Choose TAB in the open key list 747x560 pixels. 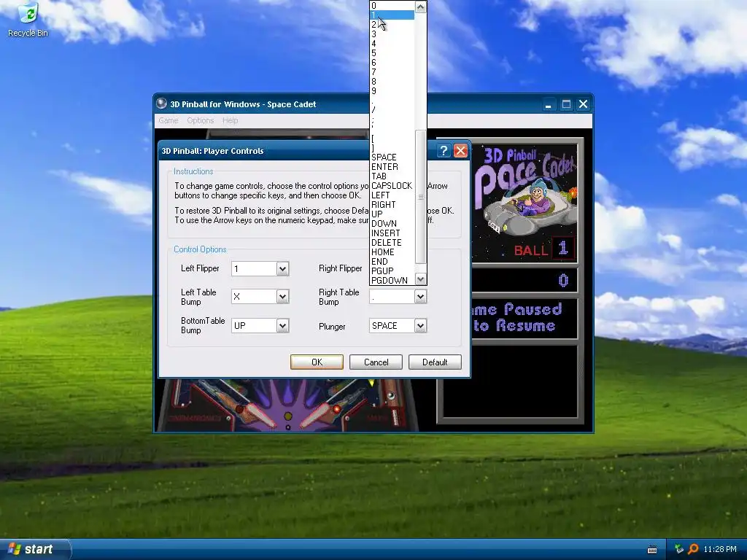tap(392, 176)
